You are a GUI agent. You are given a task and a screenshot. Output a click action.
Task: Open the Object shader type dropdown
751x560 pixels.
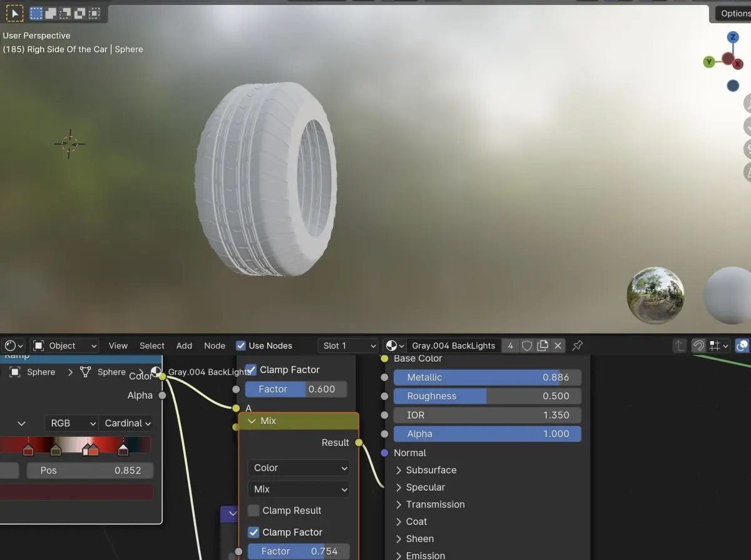[66, 345]
